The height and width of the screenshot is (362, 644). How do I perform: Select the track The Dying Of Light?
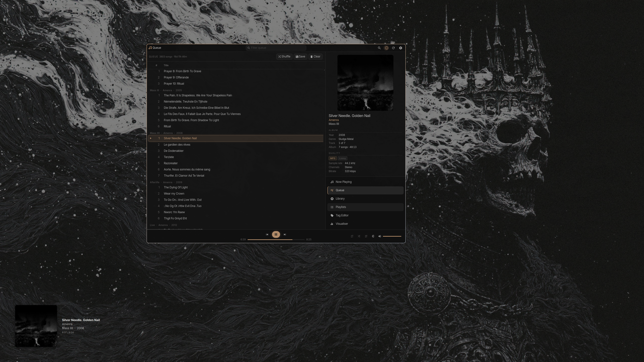(x=235, y=188)
